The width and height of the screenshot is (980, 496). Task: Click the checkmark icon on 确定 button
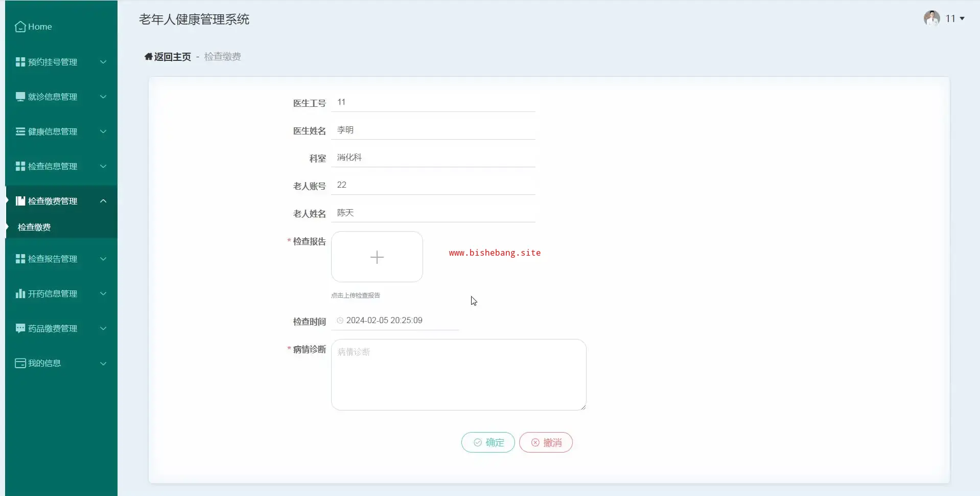tap(478, 442)
